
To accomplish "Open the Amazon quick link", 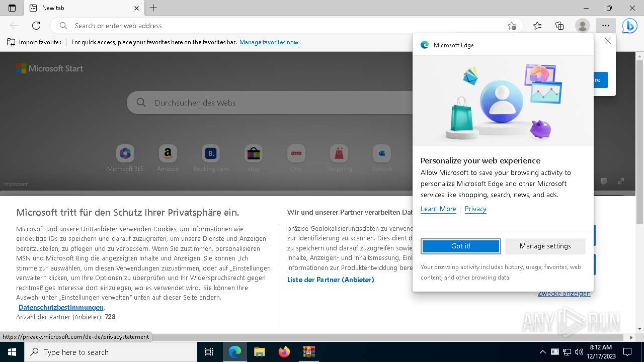I will coord(168,159).
